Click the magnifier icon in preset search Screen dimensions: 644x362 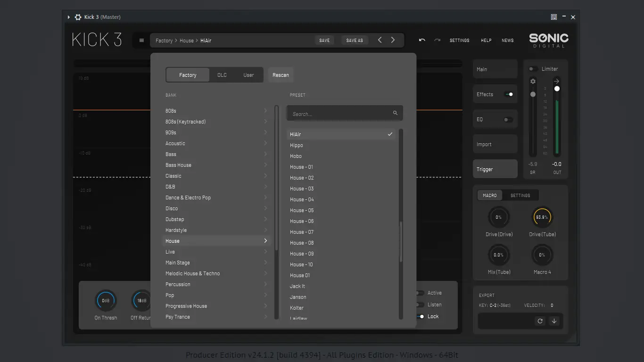395,113
